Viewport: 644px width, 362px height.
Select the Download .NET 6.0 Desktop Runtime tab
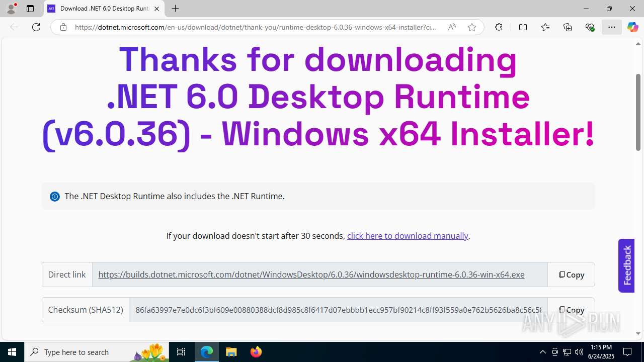coord(105,9)
